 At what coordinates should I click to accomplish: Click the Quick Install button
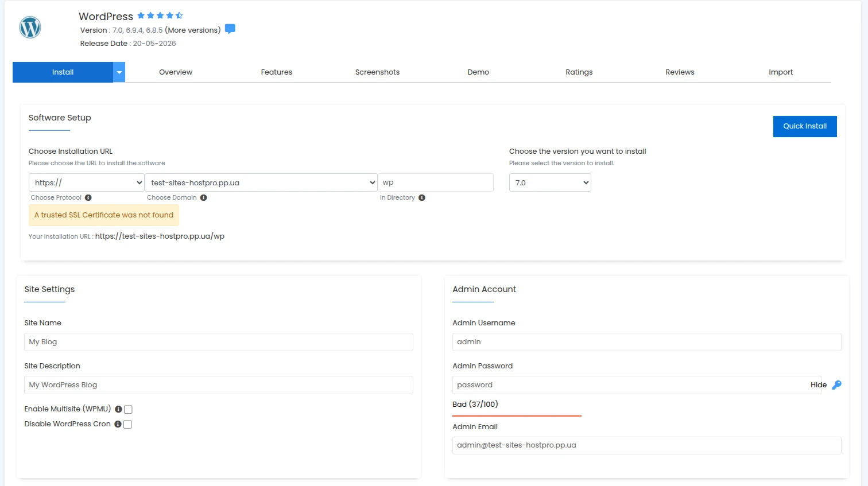(805, 126)
